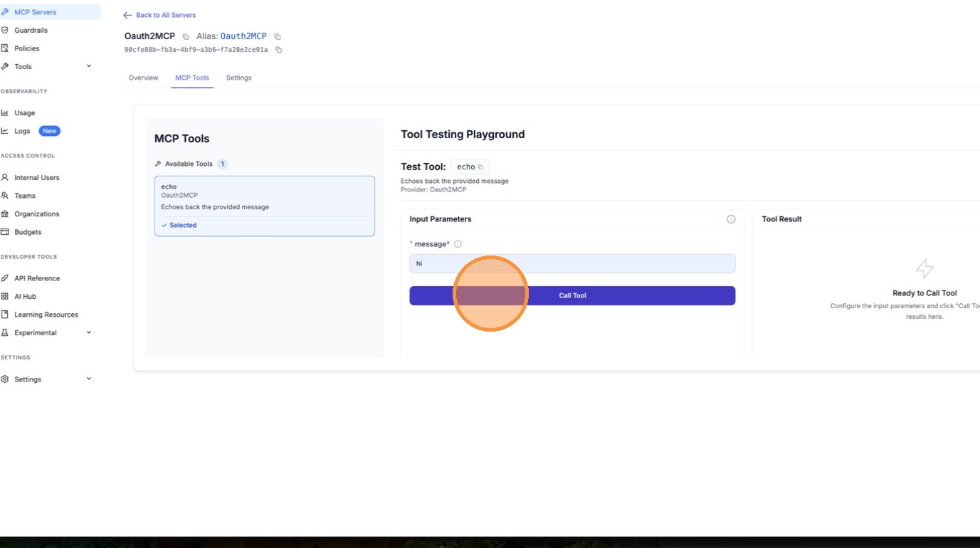980x548 pixels.
Task: Click the Available Tools count badge
Action: pyautogui.click(x=222, y=164)
